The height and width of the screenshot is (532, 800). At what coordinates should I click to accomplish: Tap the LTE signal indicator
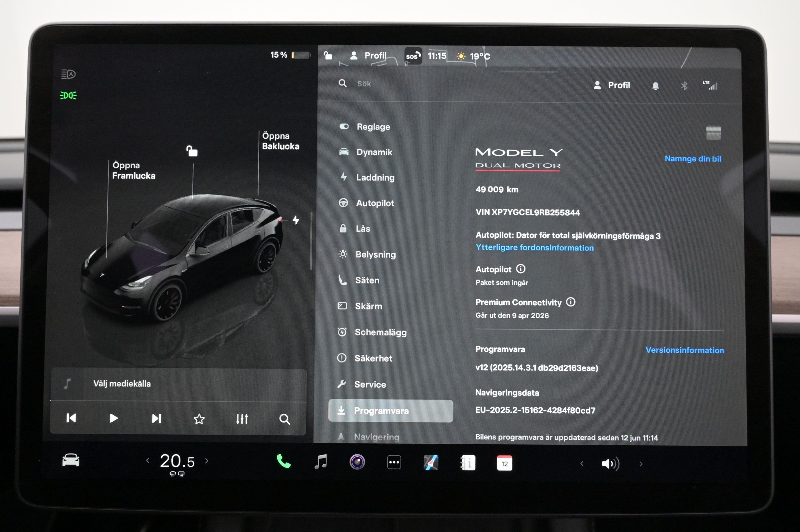point(710,85)
